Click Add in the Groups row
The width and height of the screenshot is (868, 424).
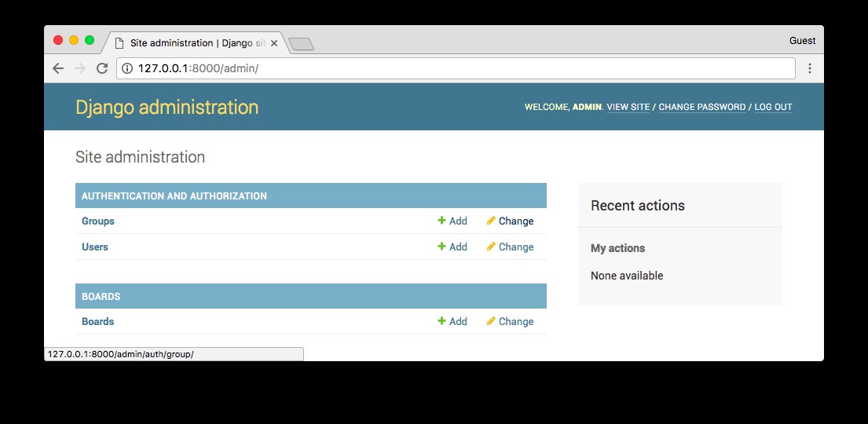(x=452, y=221)
